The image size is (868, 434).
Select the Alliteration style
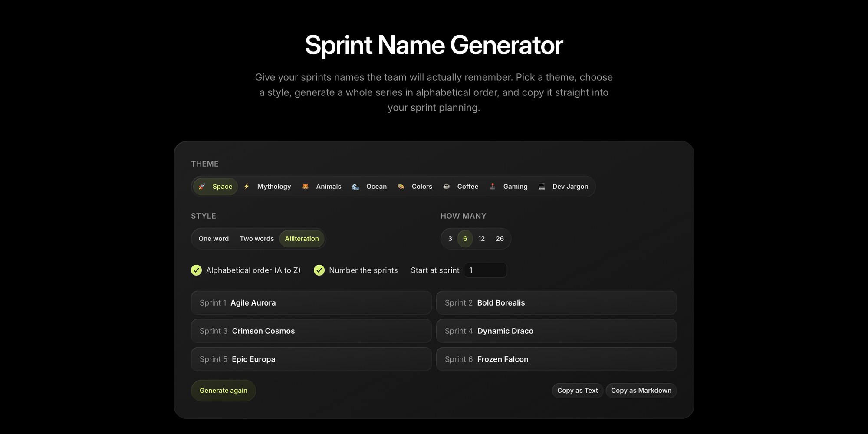coord(302,239)
